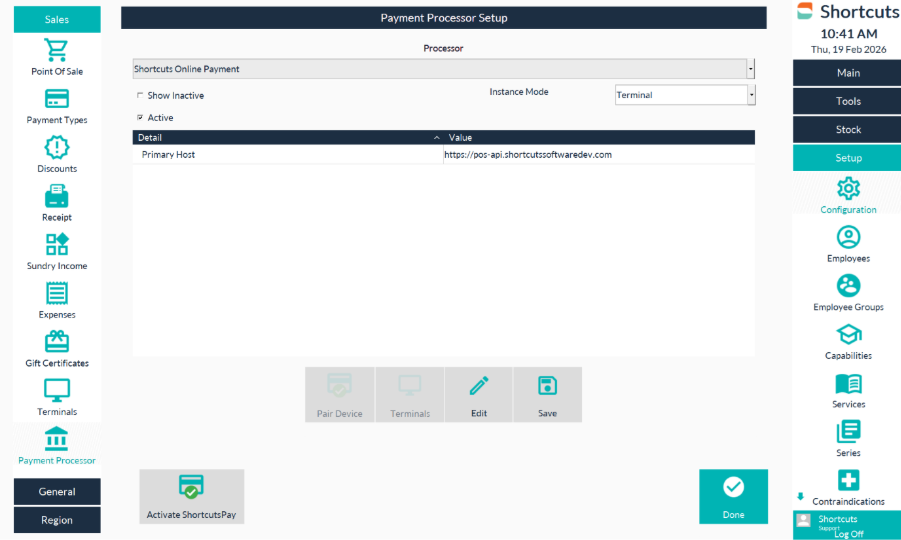Open the Instance Mode dropdown arrow
The width and height of the screenshot is (901, 540).
pyautogui.click(x=751, y=95)
